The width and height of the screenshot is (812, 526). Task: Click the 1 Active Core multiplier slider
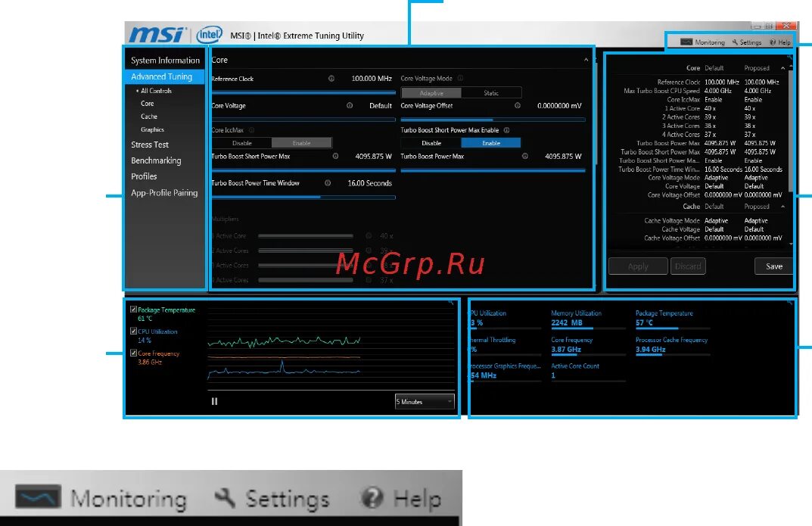click(x=306, y=236)
